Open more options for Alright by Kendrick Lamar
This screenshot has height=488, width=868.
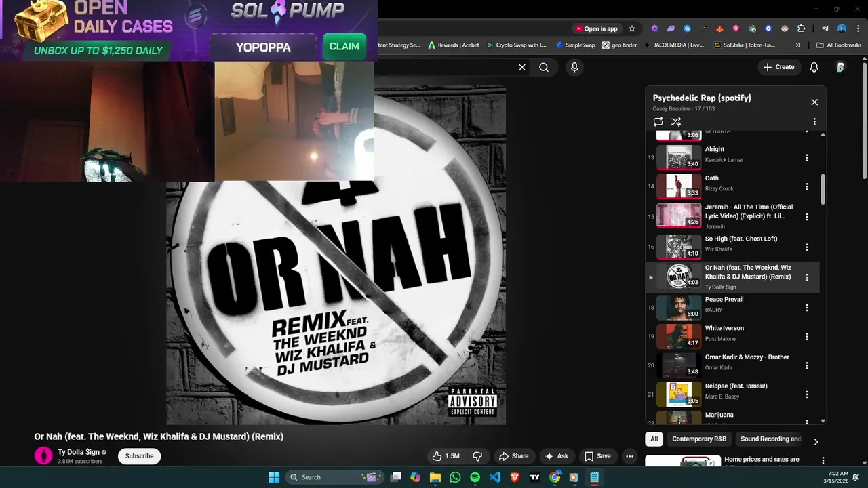pyautogui.click(x=807, y=158)
